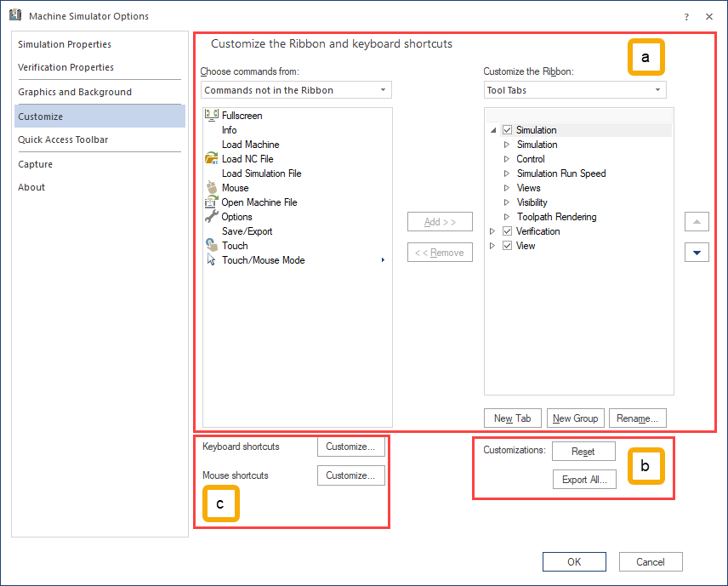
Task: Select the Touch command icon
Action: point(212,246)
